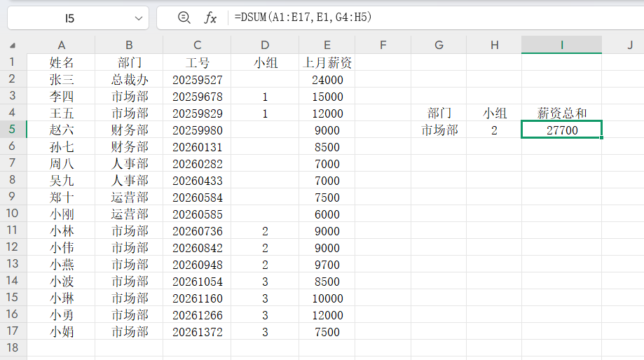Image resolution: width=644 pixels, height=360 pixels.
Task: Click the fx insert function icon
Action: coord(210,18)
